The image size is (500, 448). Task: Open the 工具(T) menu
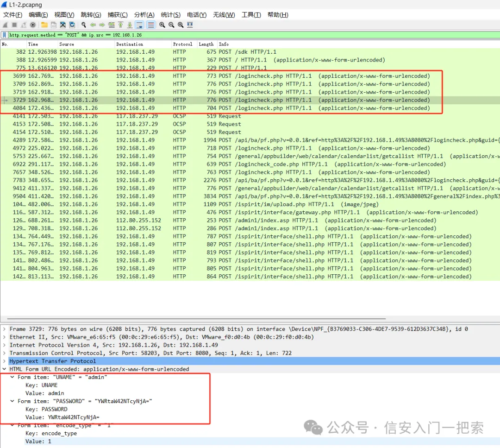(x=251, y=15)
